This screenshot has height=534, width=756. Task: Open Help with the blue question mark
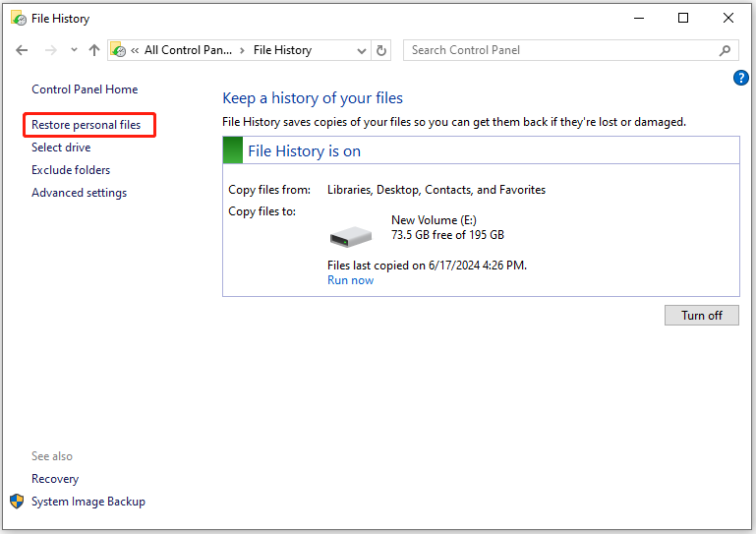pyautogui.click(x=740, y=78)
